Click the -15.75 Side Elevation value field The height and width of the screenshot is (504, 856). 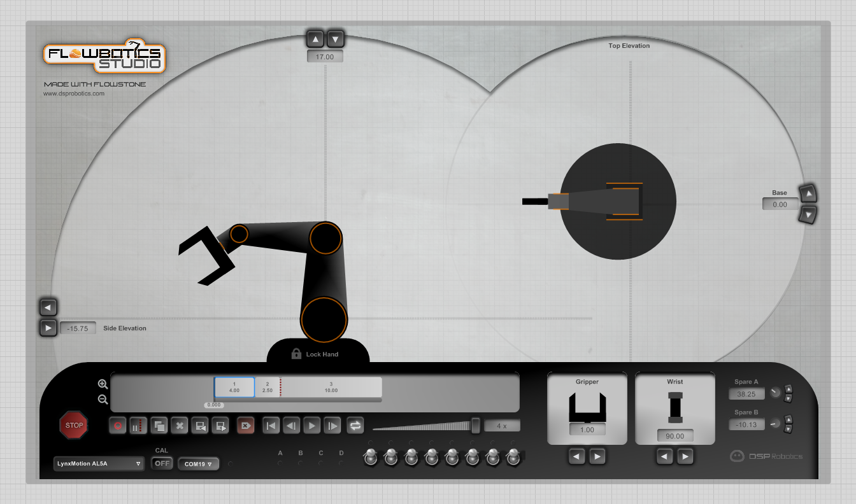point(78,328)
